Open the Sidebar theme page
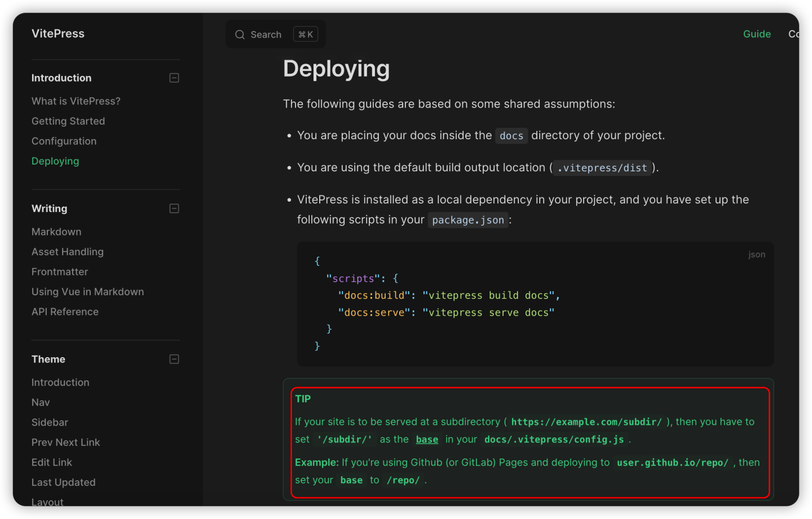 (50, 423)
